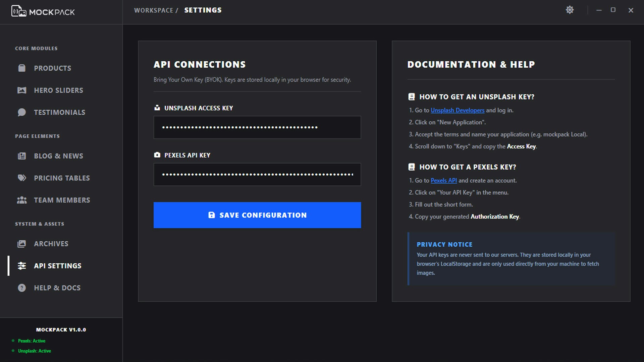Click 'DOCUMENTATION & HELP' panel title

pos(471,64)
